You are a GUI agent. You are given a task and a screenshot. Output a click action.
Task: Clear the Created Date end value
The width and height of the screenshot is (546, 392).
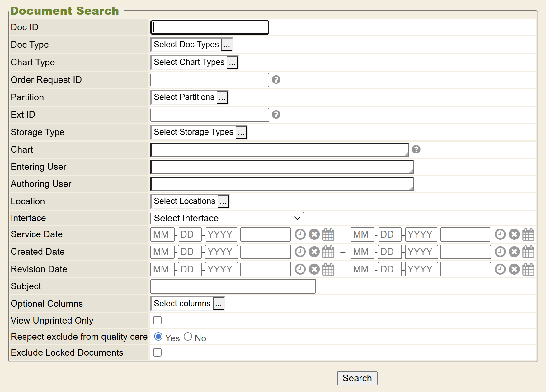pyautogui.click(x=514, y=252)
